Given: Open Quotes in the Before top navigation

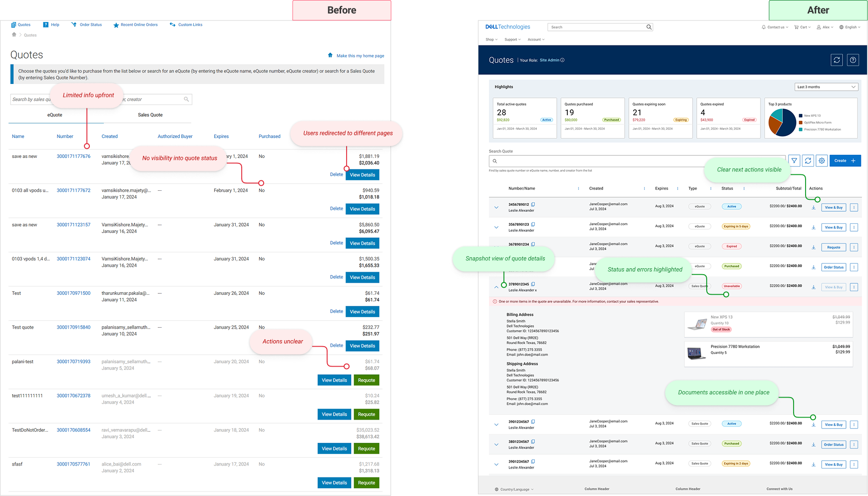Looking at the screenshot, I should pos(21,24).
